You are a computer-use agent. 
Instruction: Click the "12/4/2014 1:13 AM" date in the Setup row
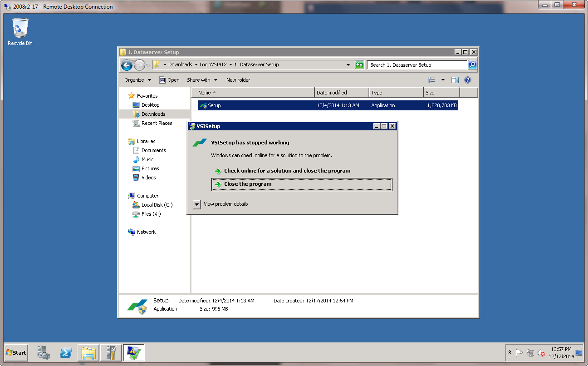pos(338,105)
